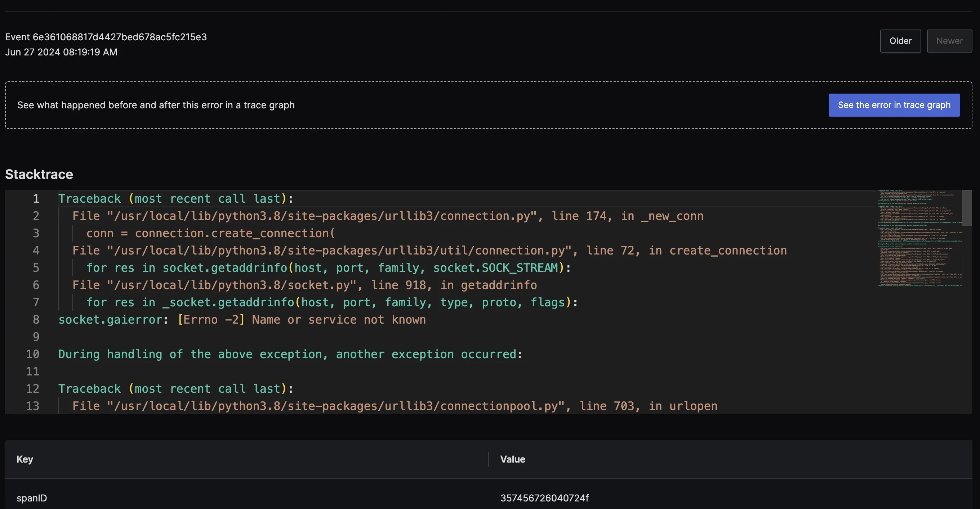Select event ID 6e361068817d4427bed678ac5fc215e3 text
Screen dimensions: 980x509
[120, 37]
